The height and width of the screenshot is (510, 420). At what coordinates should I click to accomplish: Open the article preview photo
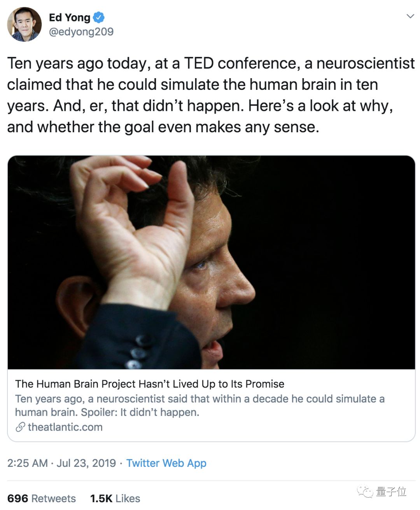pos(211,262)
